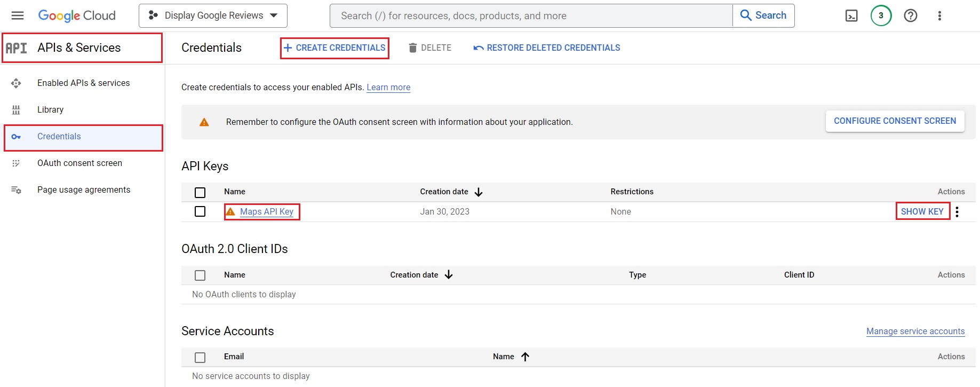The width and height of the screenshot is (980, 387).
Task: Click the API Keys Name column header
Action: tap(235, 192)
